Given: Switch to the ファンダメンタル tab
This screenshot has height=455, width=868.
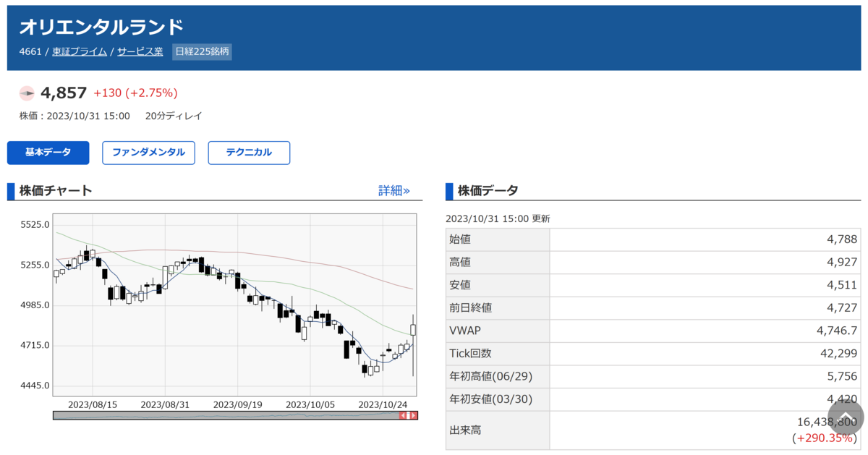Looking at the screenshot, I should [148, 153].
